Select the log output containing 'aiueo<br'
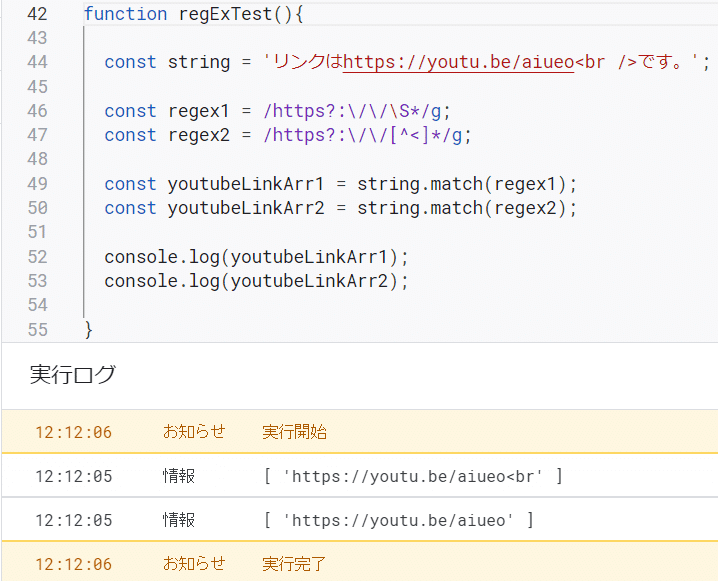718x581 pixels. point(412,476)
